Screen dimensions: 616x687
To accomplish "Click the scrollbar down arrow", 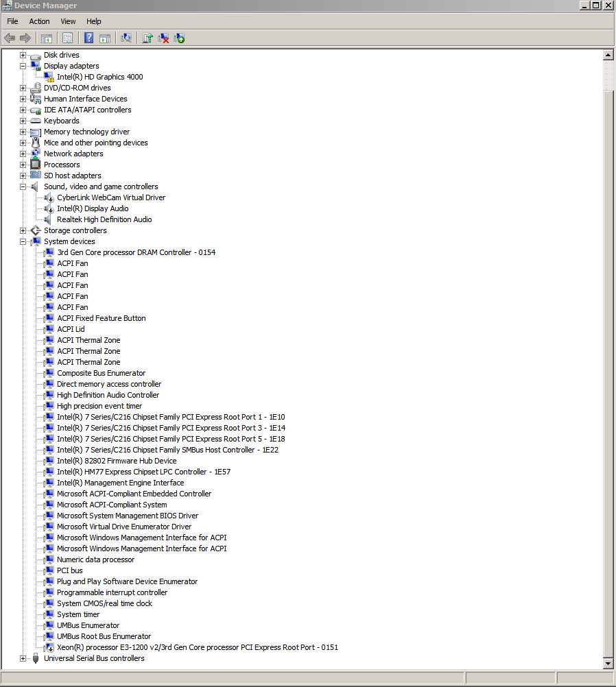I will coord(608,663).
